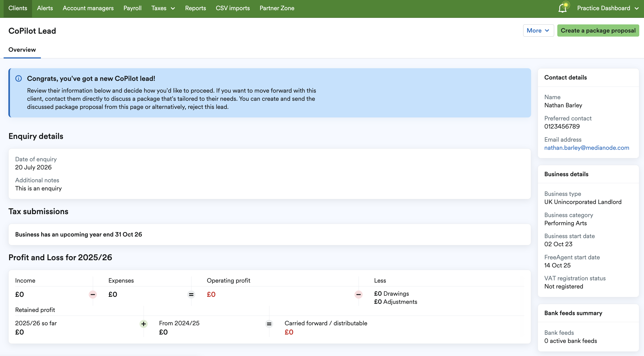
Task: Click the Bank feeds summary heading
Action: (573, 313)
